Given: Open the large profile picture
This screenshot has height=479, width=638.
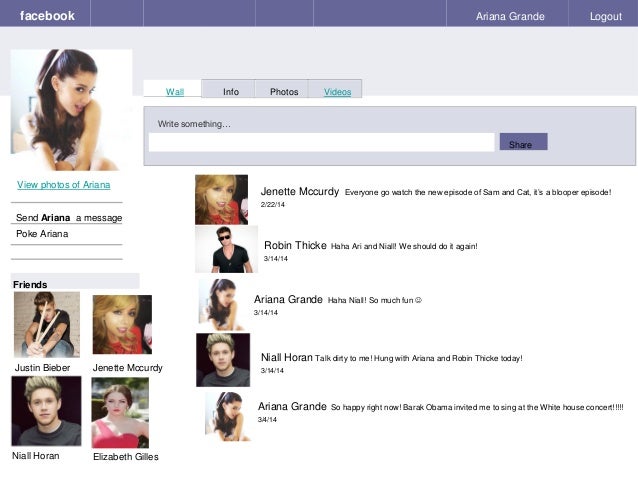Looking at the screenshot, I should [71, 110].
